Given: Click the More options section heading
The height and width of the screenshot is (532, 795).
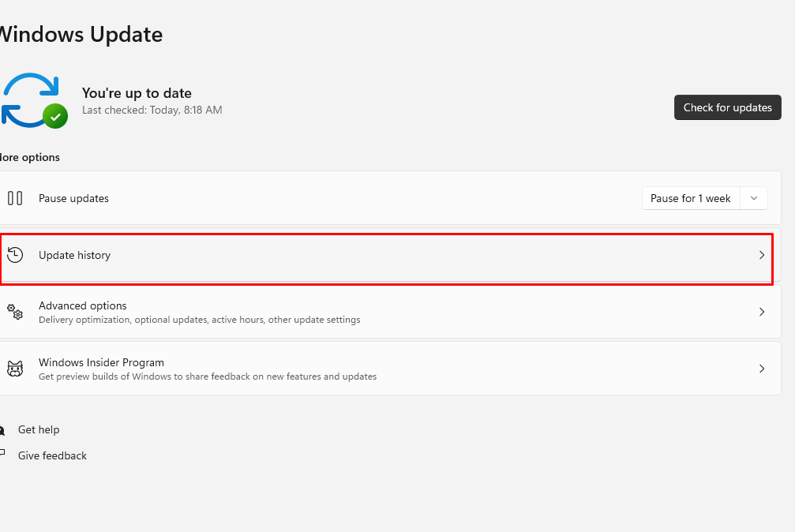Looking at the screenshot, I should tap(29, 157).
